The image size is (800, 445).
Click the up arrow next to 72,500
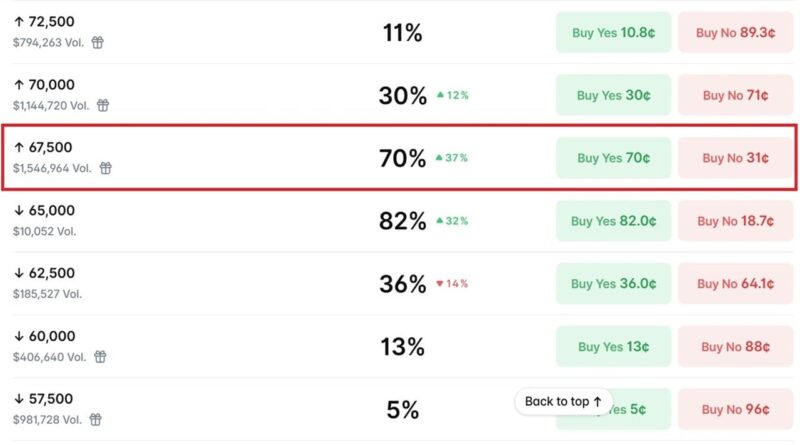click(x=19, y=21)
